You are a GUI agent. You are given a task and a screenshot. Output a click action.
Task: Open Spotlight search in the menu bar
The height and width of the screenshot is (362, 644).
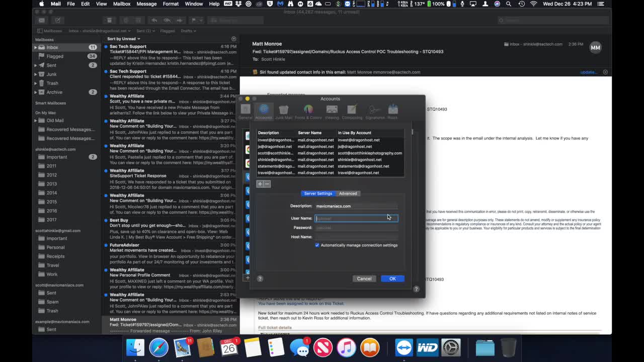pos(509,4)
